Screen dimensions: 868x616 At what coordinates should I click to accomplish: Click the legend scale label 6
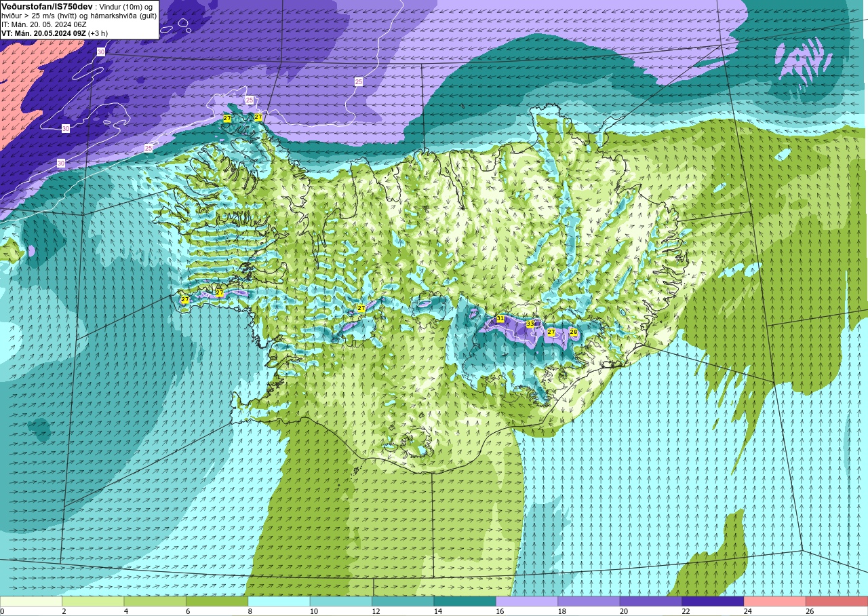point(188,611)
